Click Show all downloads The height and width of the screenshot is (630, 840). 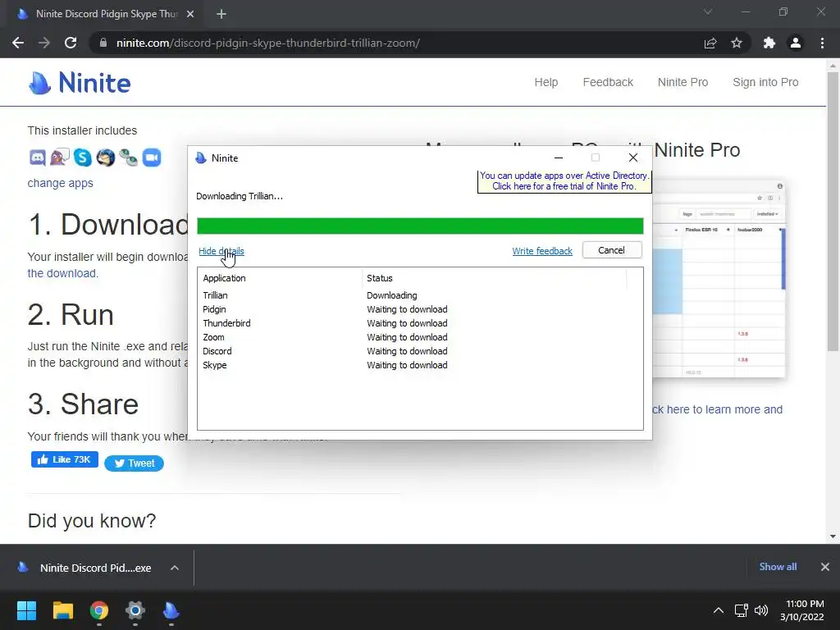pyautogui.click(x=778, y=567)
